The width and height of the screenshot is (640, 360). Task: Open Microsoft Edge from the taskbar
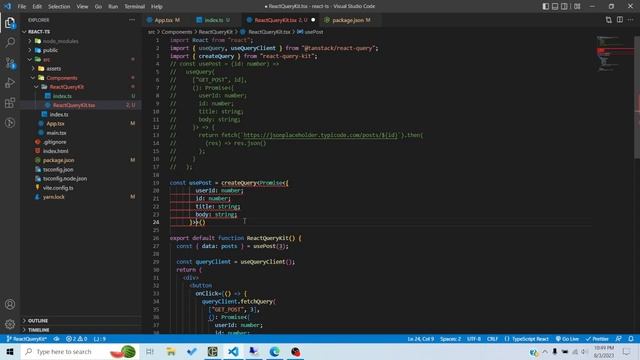click(x=274, y=351)
